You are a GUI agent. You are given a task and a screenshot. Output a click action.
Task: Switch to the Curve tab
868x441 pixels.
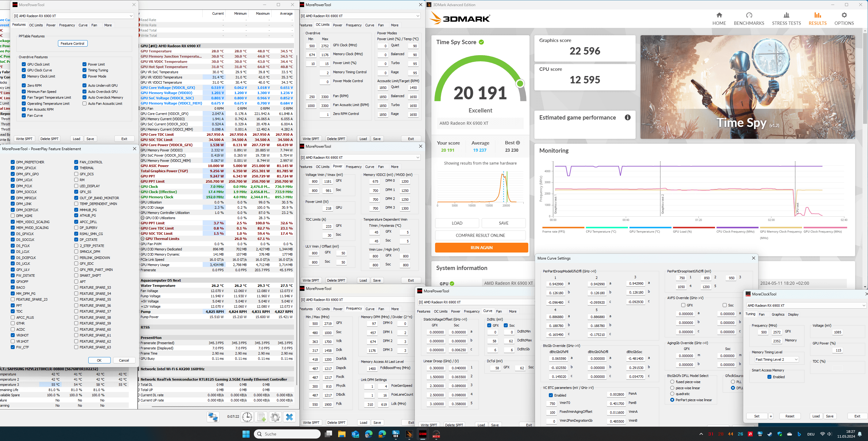pyautogui.click(x=83, y=25)
